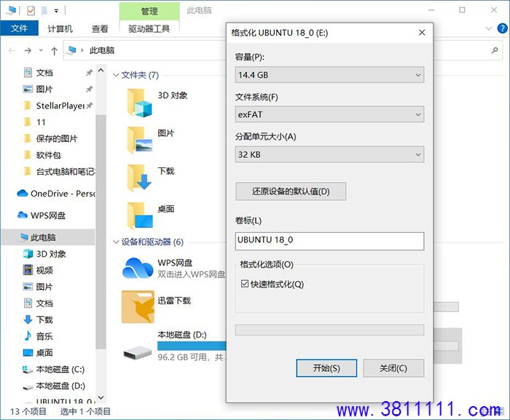The width and height of the screenshot is (510, 420).
Task: Open the StellarPlayer sidebar folder
Action: point(60,106)
